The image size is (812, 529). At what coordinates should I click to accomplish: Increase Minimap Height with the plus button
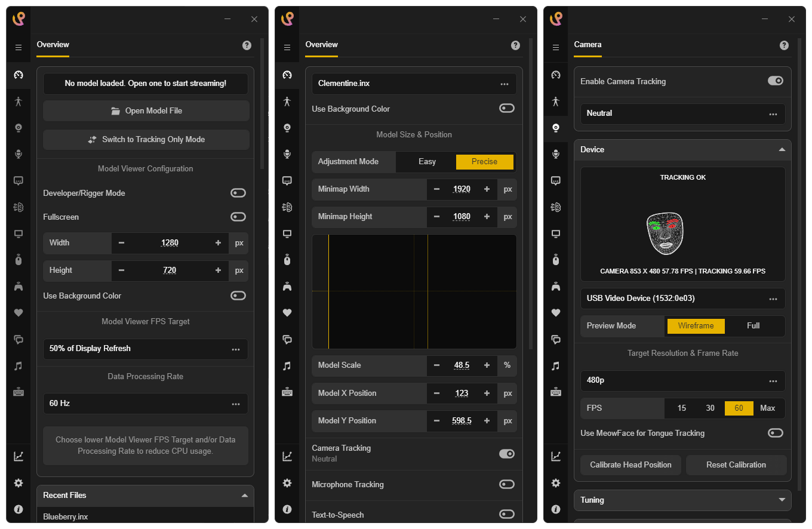487,217
